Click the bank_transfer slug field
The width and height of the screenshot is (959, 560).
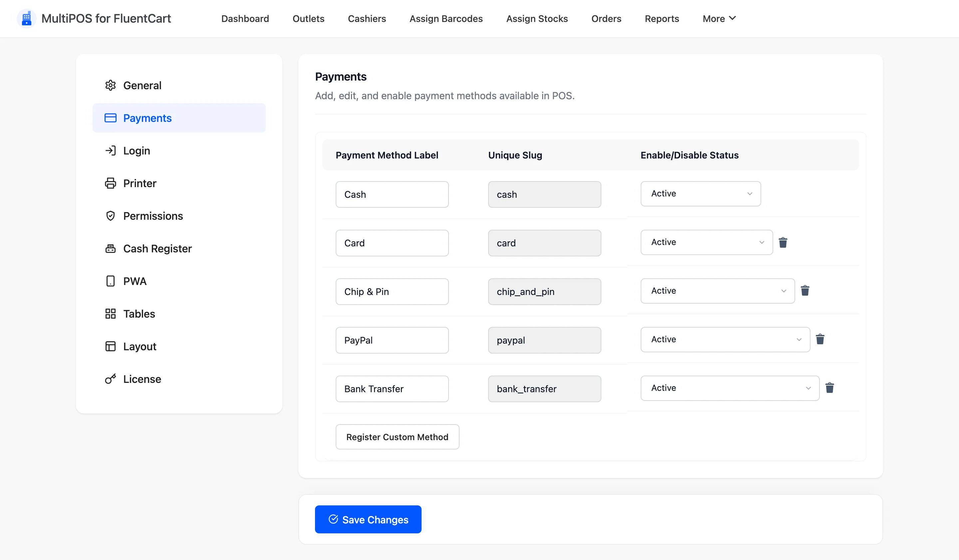tap(544, 389)
